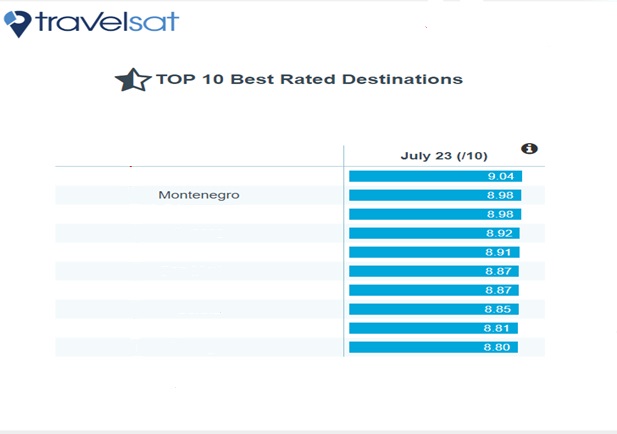
Task: Click the first 8.87 bar in sixth row
Action: point(434,271)
